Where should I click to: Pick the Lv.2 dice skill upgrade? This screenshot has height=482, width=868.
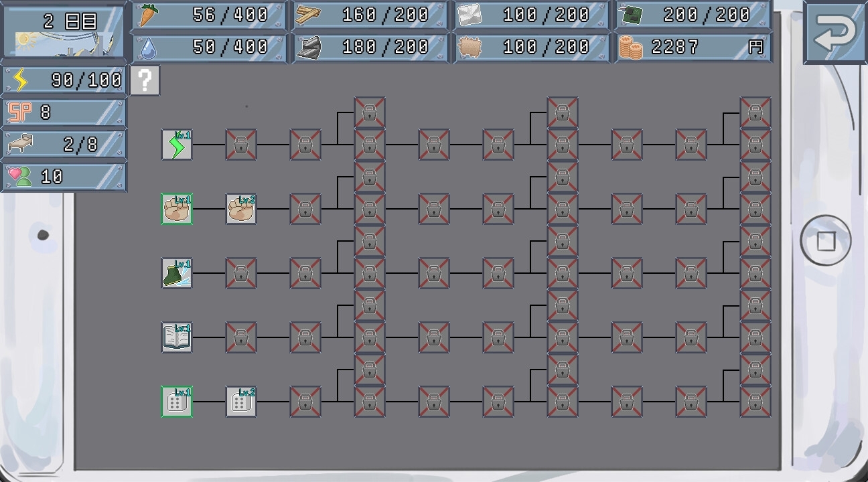241,402
